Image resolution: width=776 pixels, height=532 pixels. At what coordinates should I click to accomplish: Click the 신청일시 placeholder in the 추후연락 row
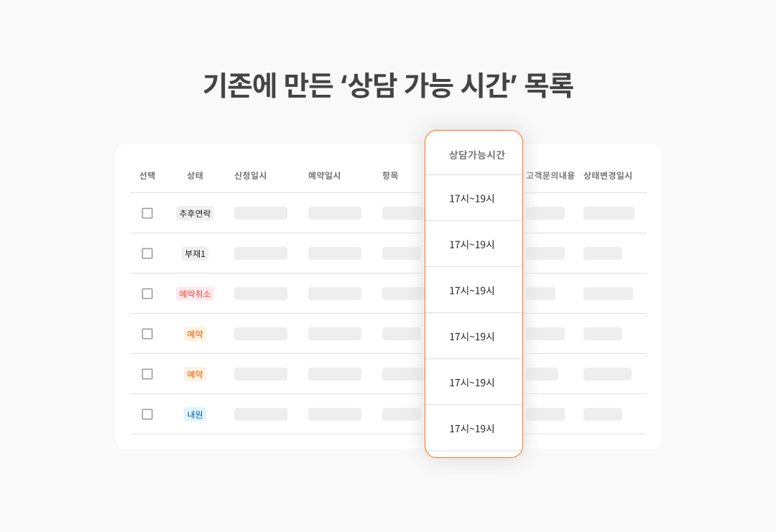point(261,213)
